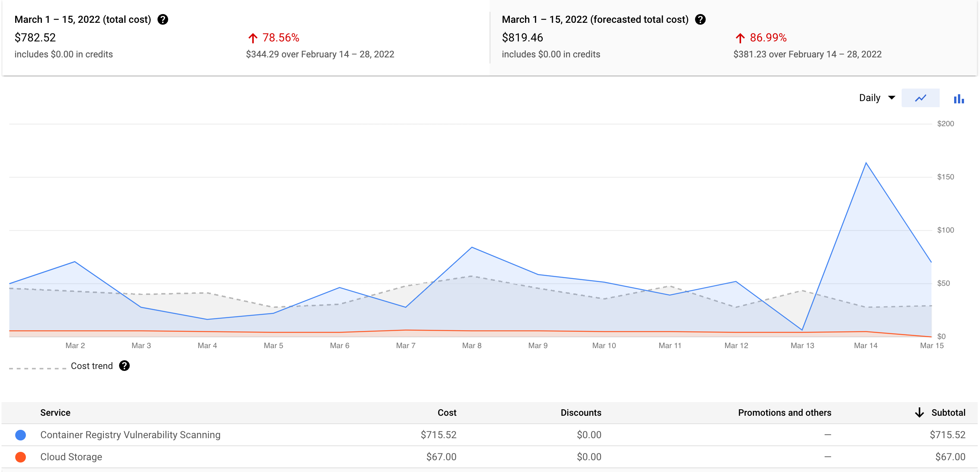Switch to line chart view

coord(920,98)
